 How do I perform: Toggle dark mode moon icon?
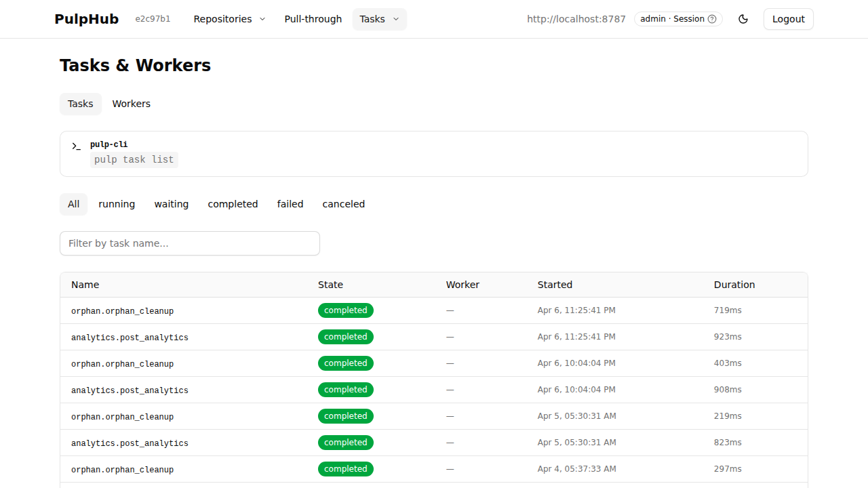(743, 19)
